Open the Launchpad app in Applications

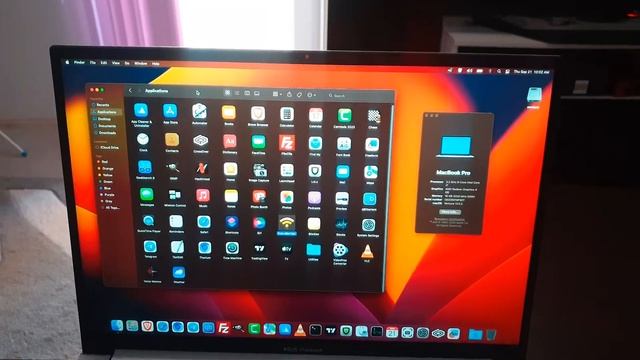(x=287, y=171)
